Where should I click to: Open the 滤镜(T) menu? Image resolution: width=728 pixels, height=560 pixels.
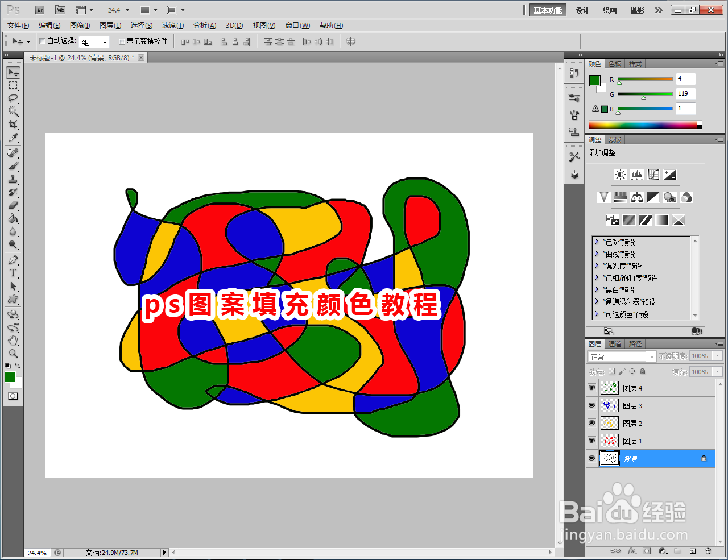pyautogui.click(x=173, y=26)
